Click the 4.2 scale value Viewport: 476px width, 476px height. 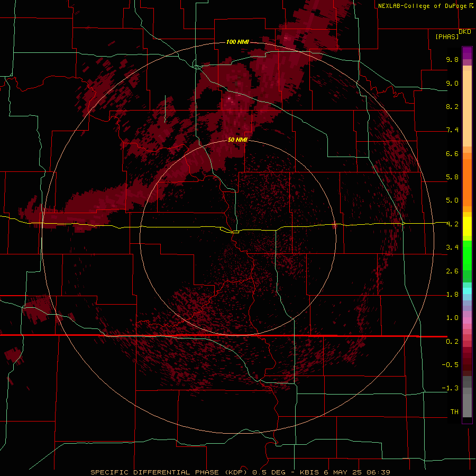point(452,224)
